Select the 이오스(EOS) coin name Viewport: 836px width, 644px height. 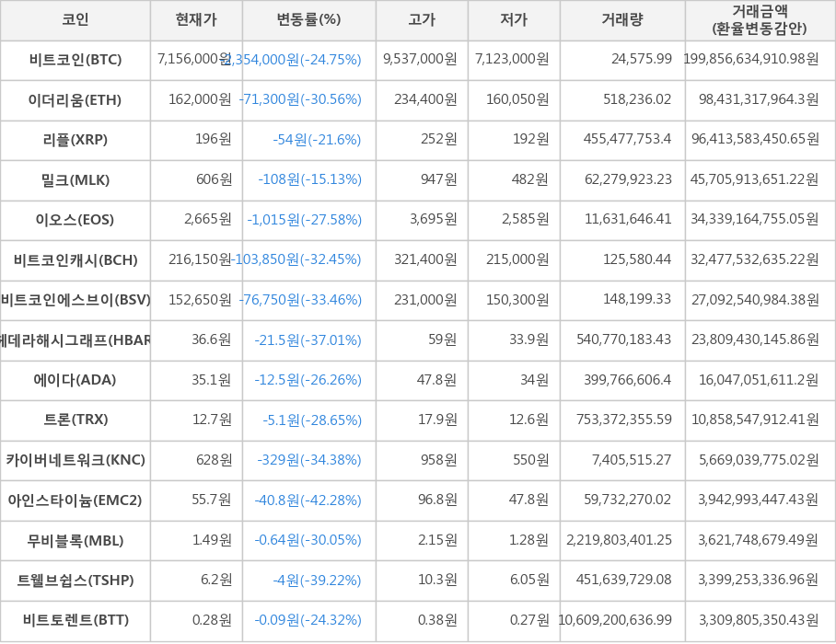point(75,220)
